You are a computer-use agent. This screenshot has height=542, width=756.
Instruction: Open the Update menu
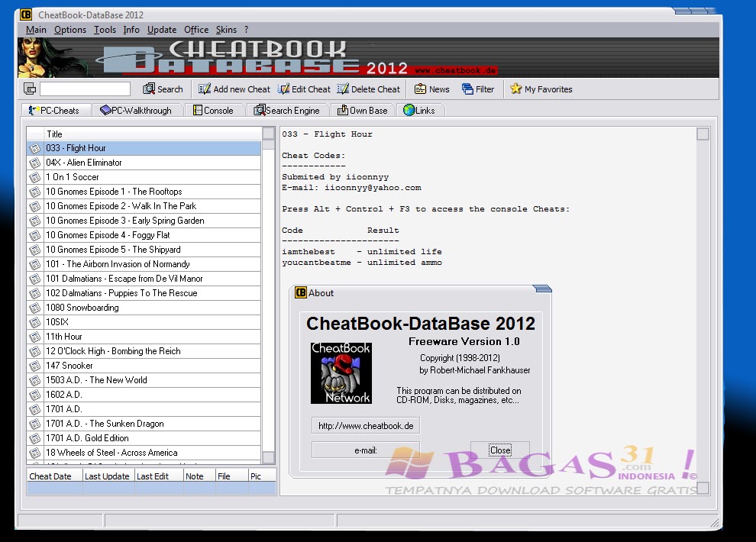(162, 30)
